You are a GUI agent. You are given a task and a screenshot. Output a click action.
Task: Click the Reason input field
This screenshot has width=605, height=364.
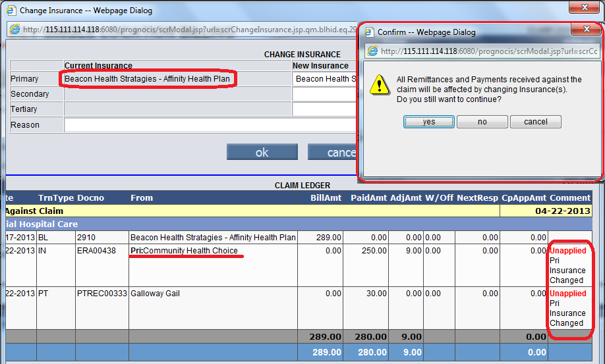210,125
